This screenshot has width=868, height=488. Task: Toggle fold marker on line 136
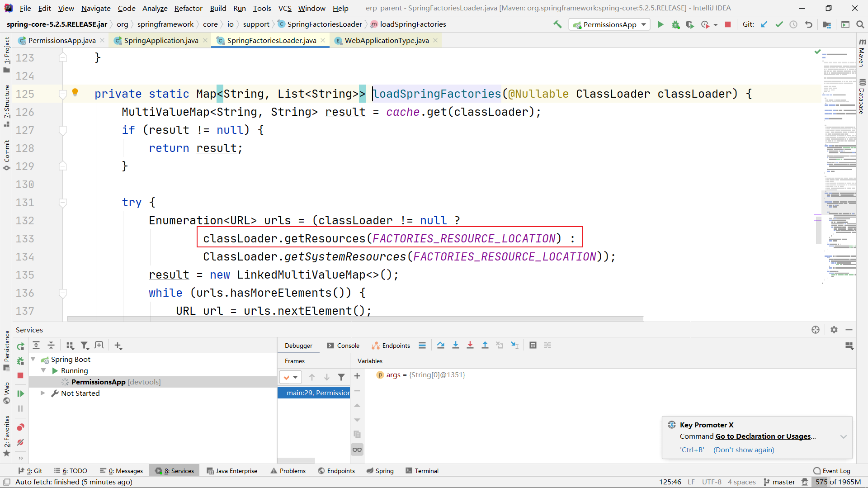[x=63, y=293]
